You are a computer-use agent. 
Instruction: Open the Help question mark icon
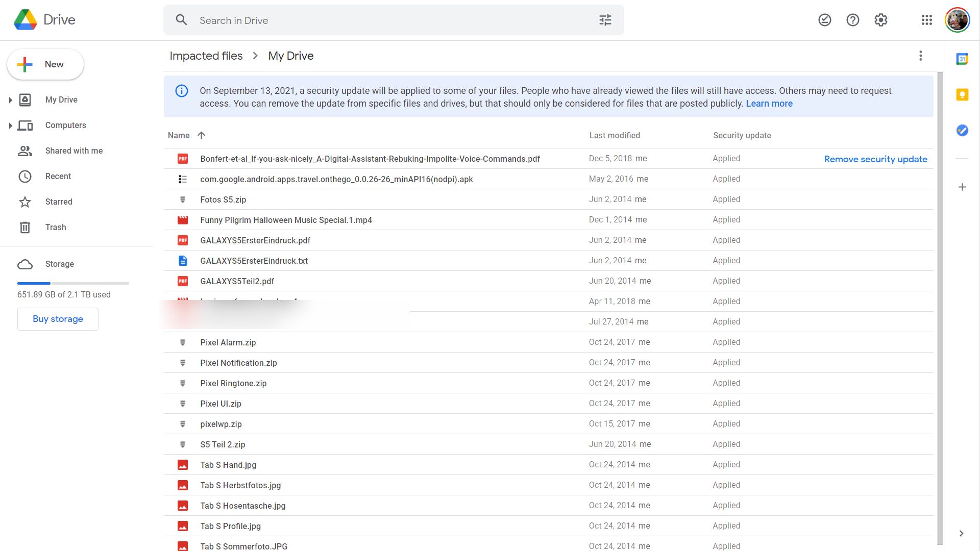pyautogui.click(x=852, y=20)
